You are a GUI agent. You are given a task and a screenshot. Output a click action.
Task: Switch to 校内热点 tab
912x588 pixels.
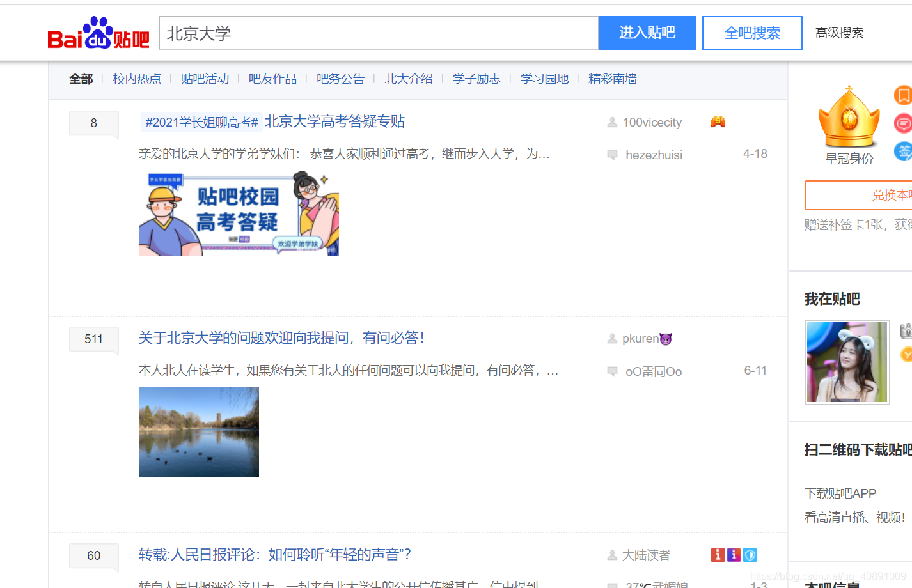click(137, 79)
